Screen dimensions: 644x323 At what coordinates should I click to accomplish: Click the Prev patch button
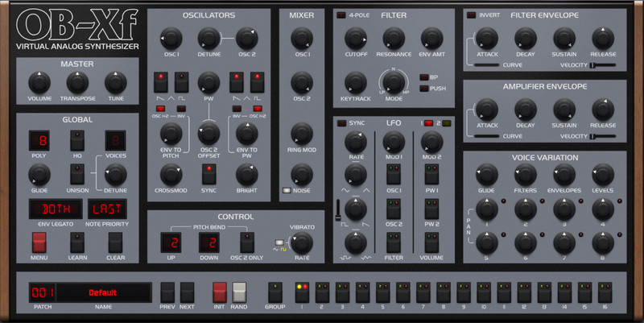[x=167, y=292]
